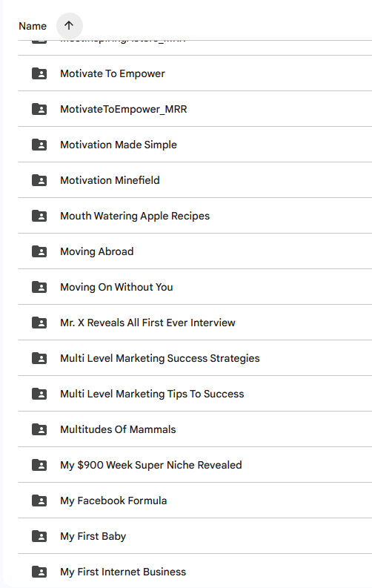Select Multi Level Marketing Tips To Success
The width and height of the screenshot is (372, 588).
[x=195, y=394]
